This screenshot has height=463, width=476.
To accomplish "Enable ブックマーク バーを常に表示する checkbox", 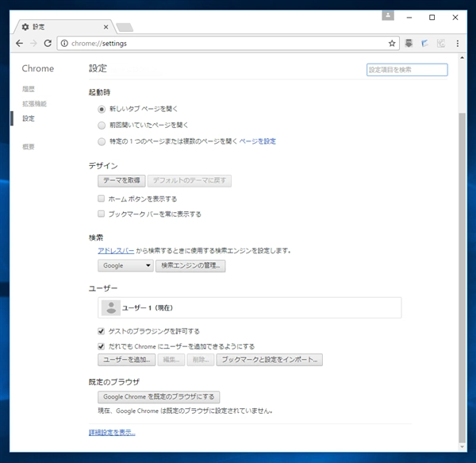I will point(101,214).
